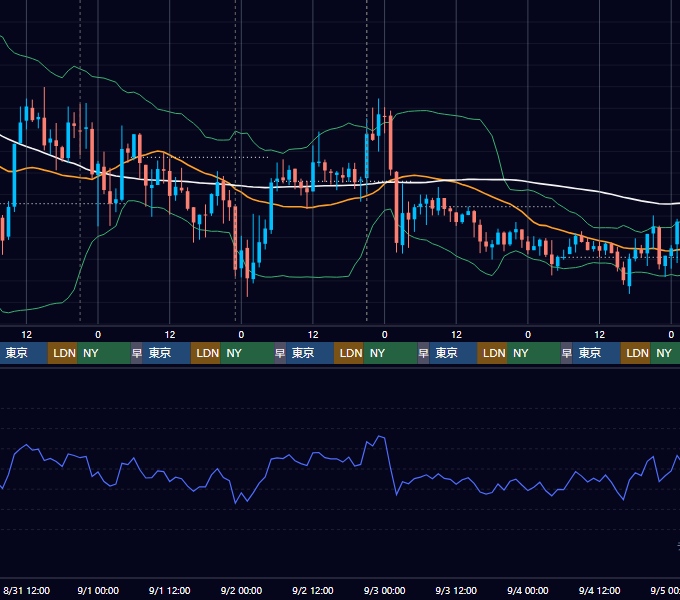Select the 9/4 12:00 time axis label
This screenshot has width=680, height=600.
(x=599, y=590)
